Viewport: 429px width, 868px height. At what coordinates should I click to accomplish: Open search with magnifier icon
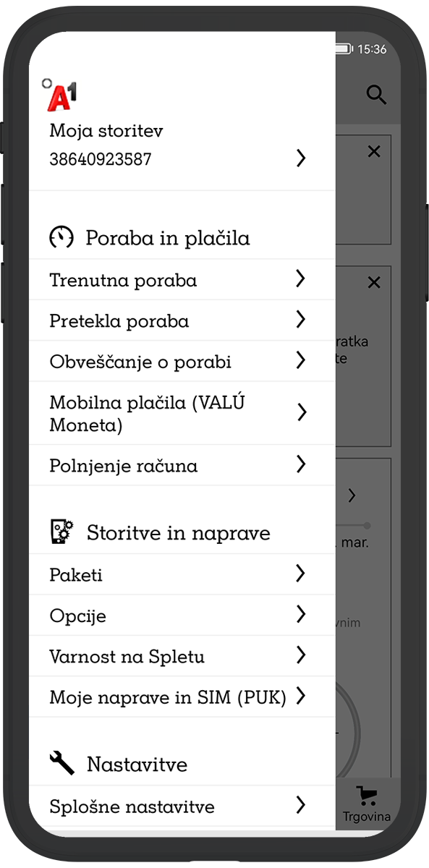tap(376, 95)
